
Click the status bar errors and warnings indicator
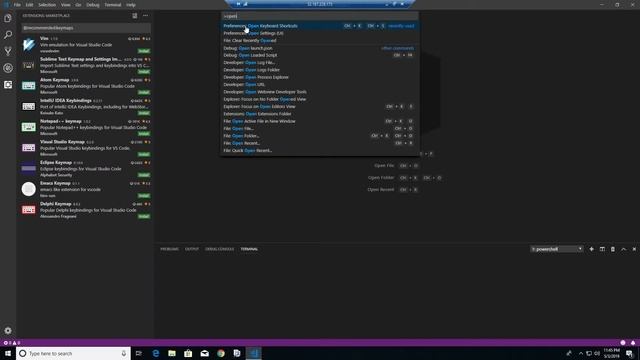12,342
